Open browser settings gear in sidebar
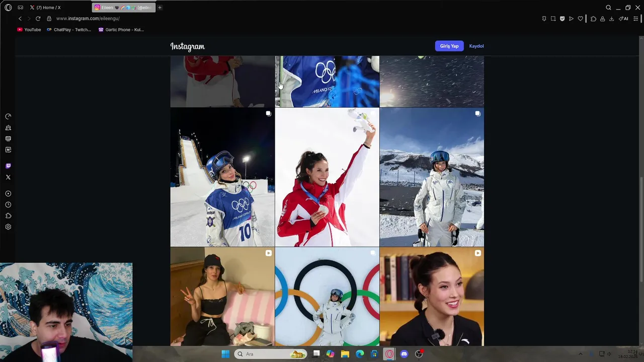 8,227
